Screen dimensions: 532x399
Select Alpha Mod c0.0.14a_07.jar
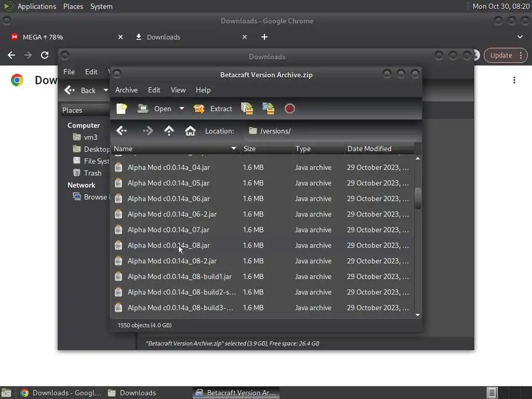pos(262,230)
